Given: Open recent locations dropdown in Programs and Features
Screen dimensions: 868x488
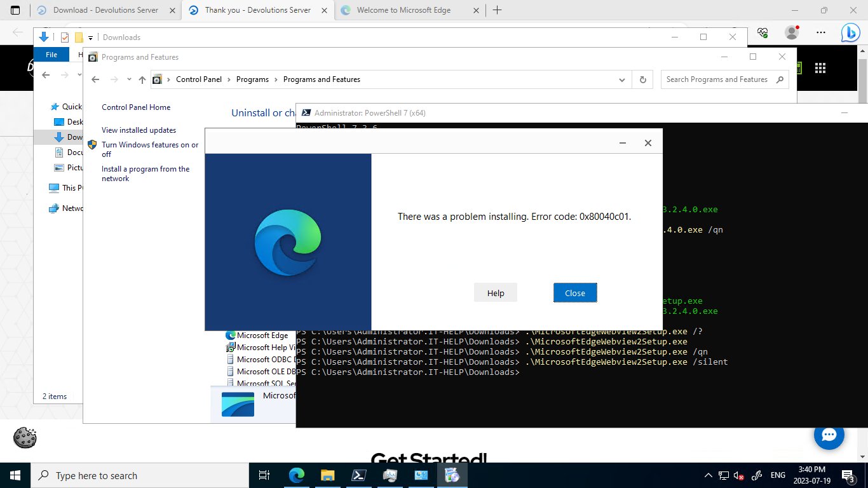Looking at the screenshot, I should coord(129,79).
